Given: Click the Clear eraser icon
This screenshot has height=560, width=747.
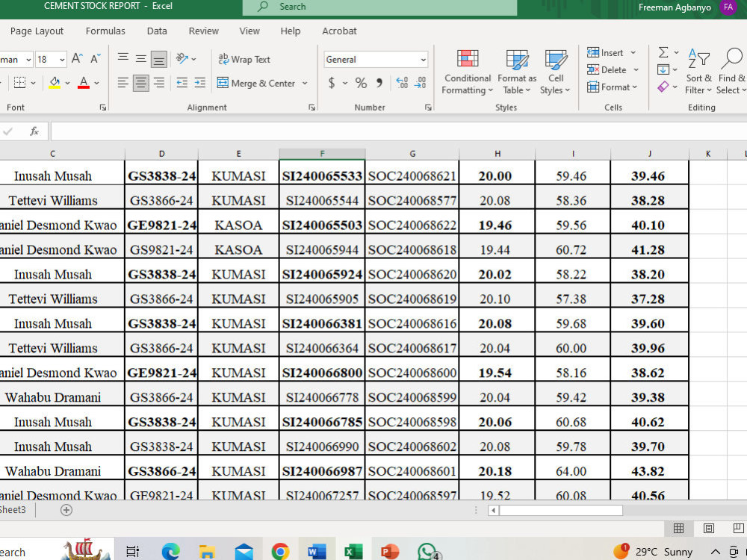Looking at the screenshot, I should [663, 87].
